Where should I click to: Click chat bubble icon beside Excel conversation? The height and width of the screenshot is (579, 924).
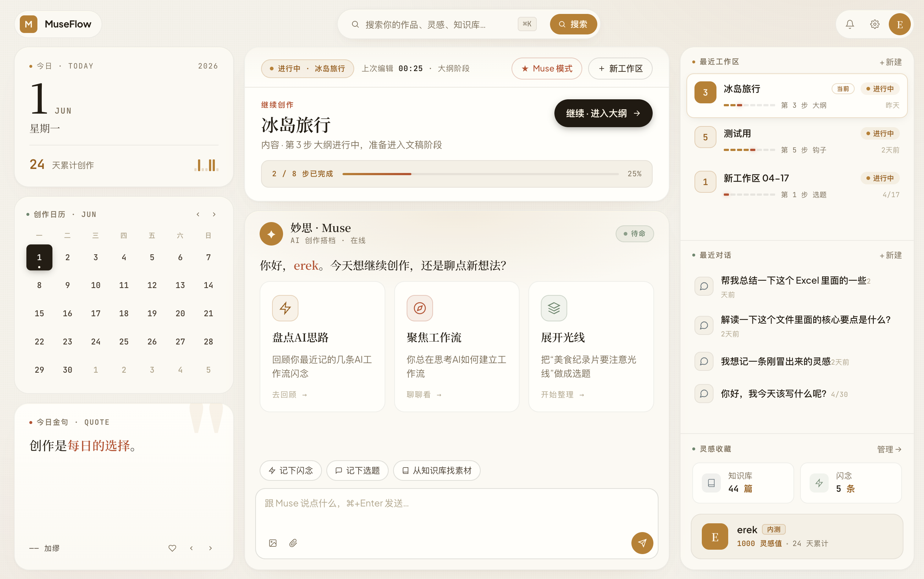(x=704, y=286)
